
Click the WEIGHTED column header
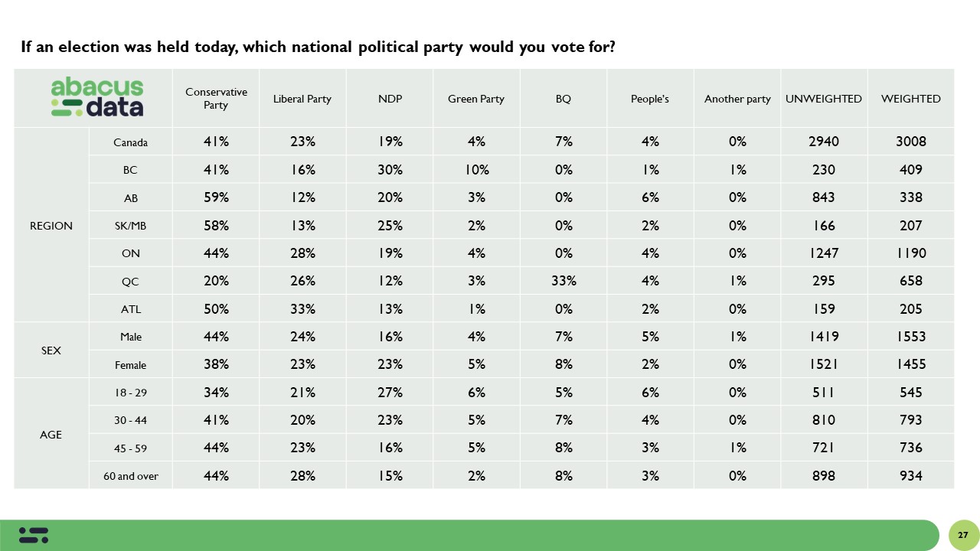point(911,99)
